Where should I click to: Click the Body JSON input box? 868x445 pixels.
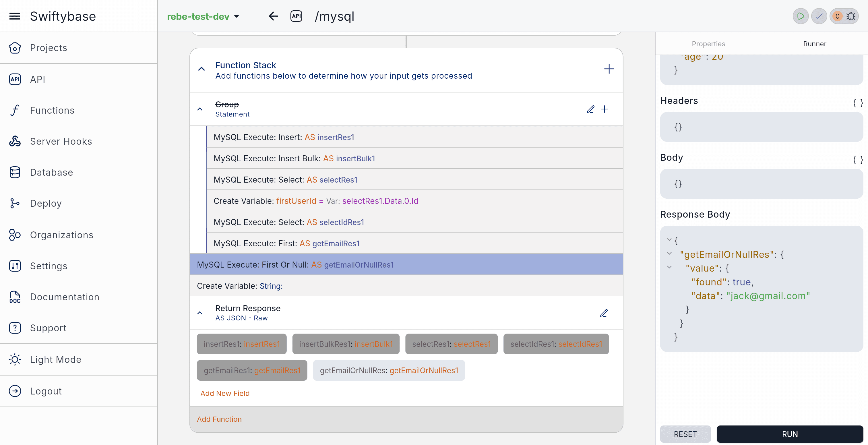[x=762, y=184]
